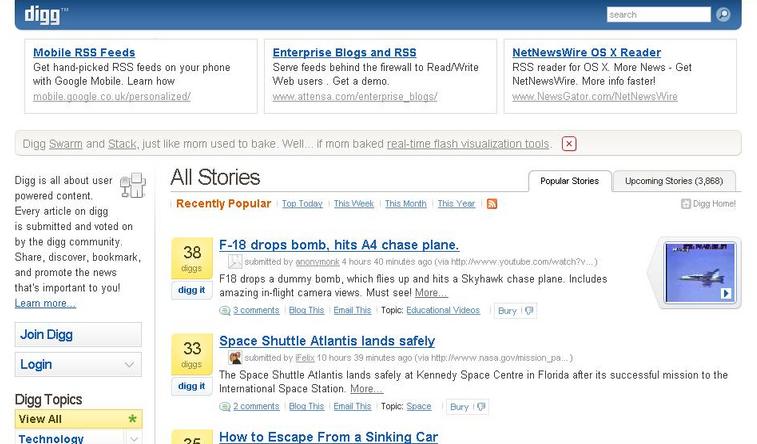757x444 pixels.
Task: Click More... on the Atlantis story
Action: pyautogui.click(x=366, y=388)
